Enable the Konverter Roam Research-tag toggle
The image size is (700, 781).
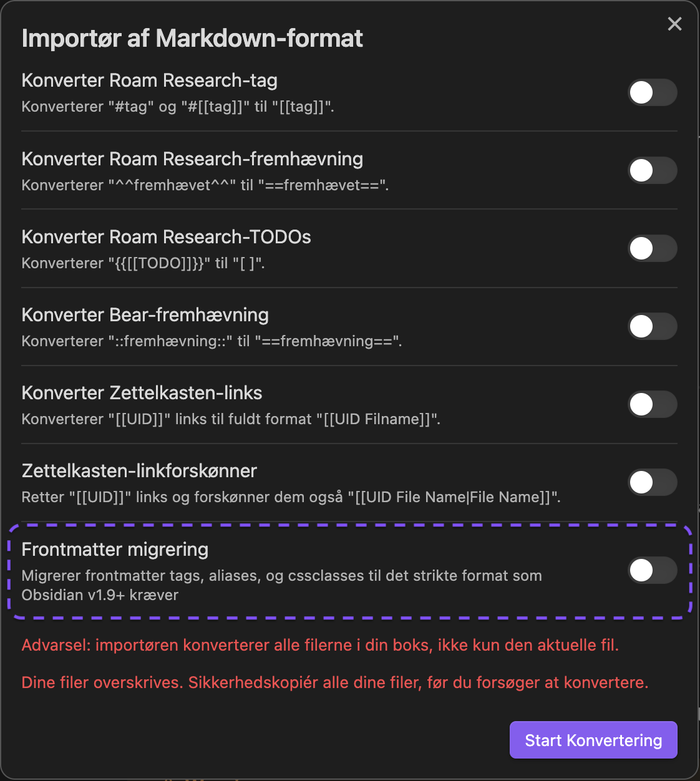click(x=652, y=92)
